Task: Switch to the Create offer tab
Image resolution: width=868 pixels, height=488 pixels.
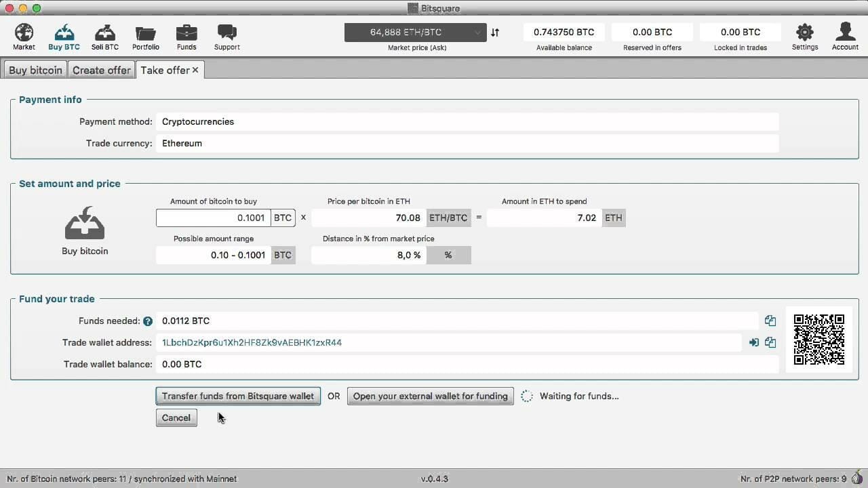Action: click(102, 70)
